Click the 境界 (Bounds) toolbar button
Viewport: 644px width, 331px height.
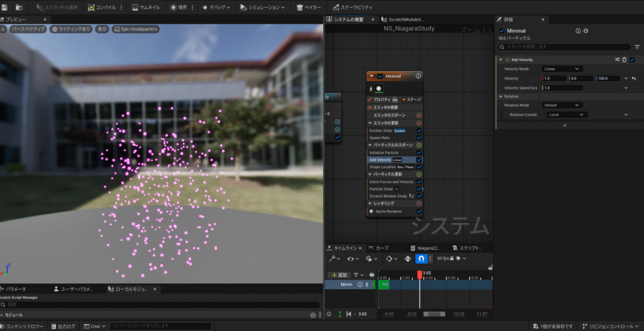point(179,8)
